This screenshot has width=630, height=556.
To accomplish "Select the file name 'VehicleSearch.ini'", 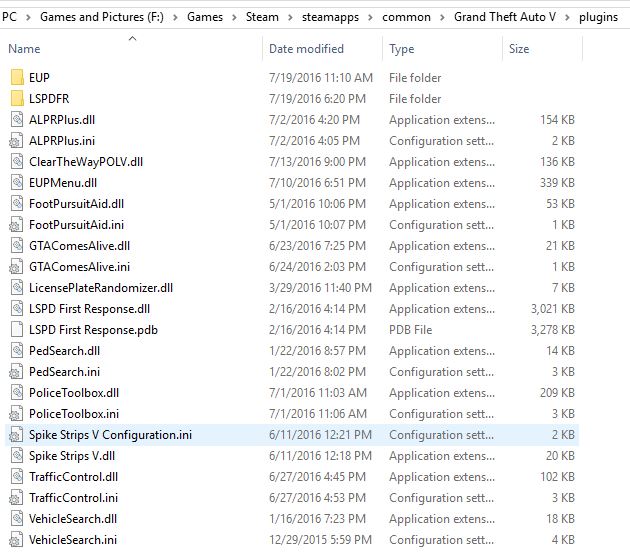I will (73, 540).
